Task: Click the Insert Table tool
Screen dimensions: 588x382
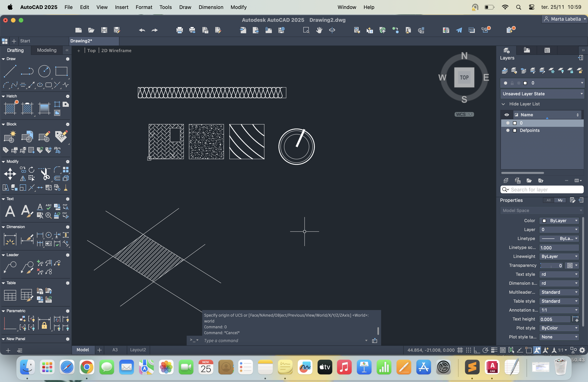Action: (x=10, y=295)
